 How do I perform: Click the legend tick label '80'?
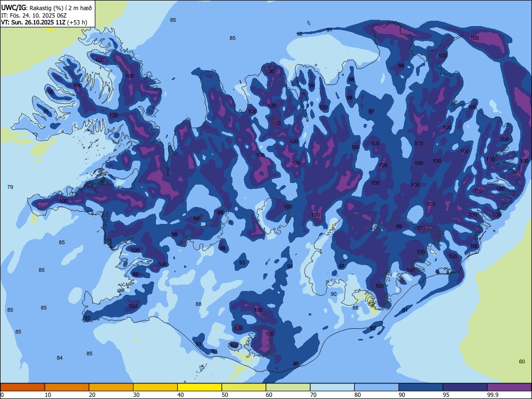click(x=358, y=395)
